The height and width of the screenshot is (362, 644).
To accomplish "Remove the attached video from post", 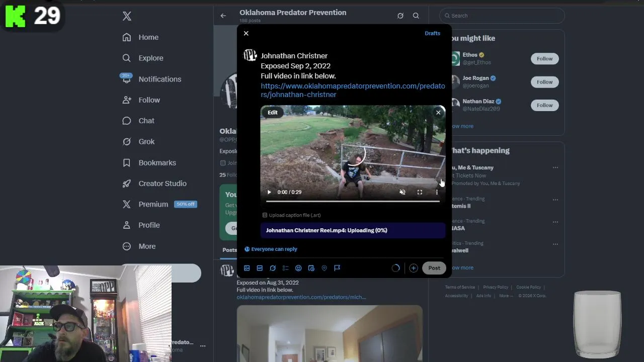I will pyautogui.click(x=438, y=113).
